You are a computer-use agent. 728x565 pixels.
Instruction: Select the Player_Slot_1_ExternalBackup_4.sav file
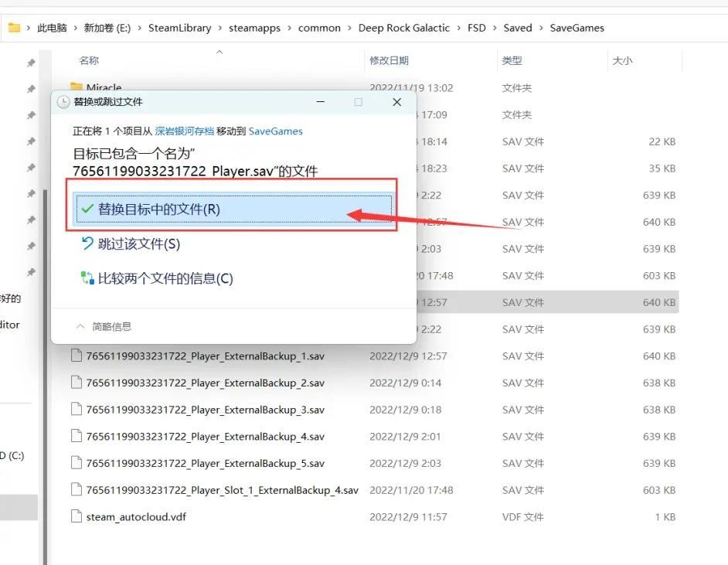pos(222,490)
